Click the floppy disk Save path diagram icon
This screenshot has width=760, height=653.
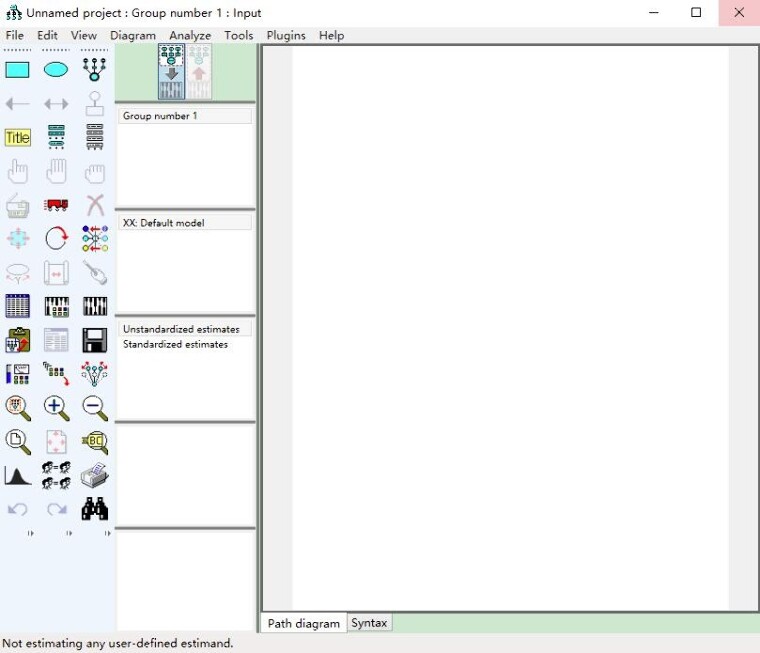tap(95, 340)
